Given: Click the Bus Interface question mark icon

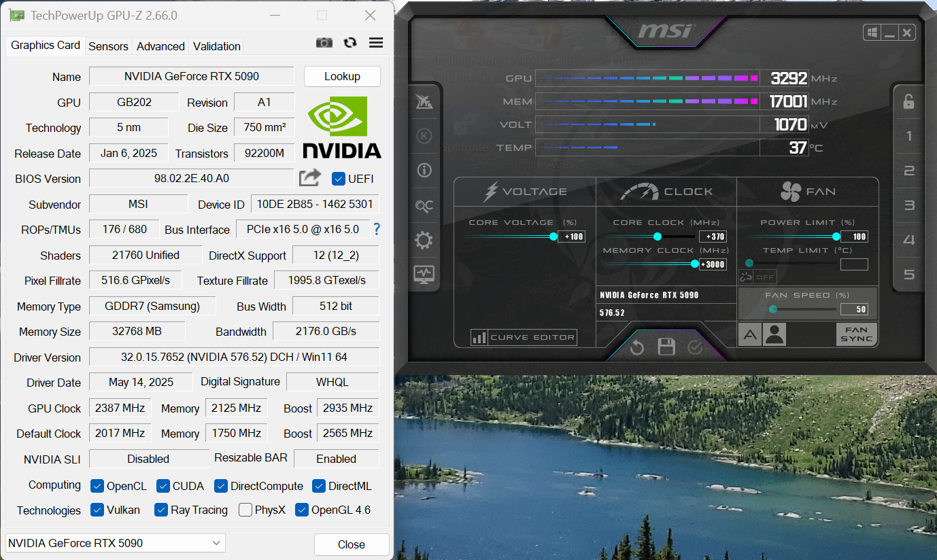Looking at the screenshot, I should pos(377,230).
